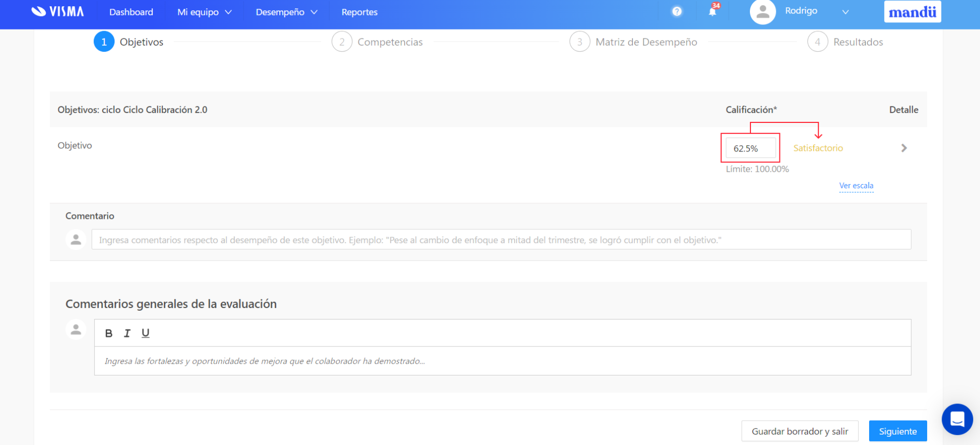Go to Dashboard

(x=131, y=12)
